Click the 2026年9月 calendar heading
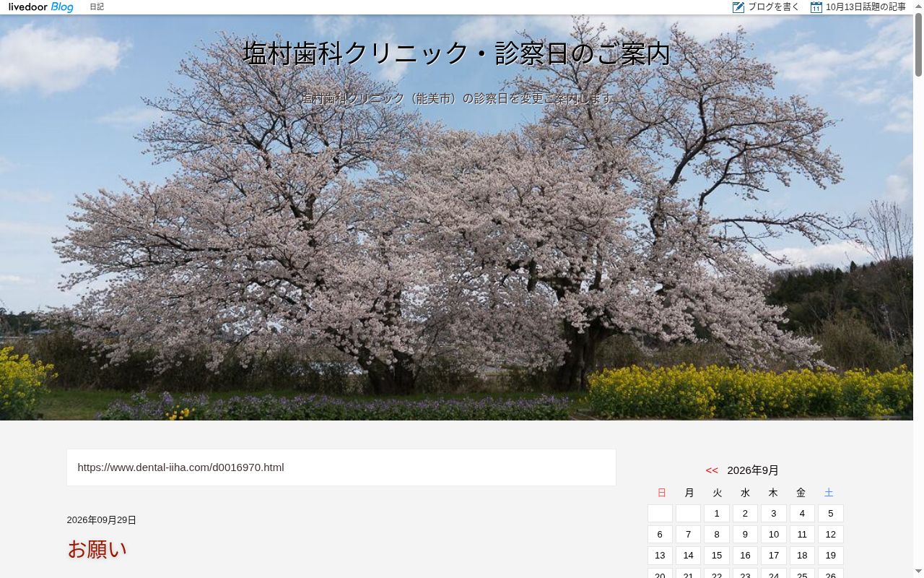Viewport: 924px width, 578px height. click(753, 470)
